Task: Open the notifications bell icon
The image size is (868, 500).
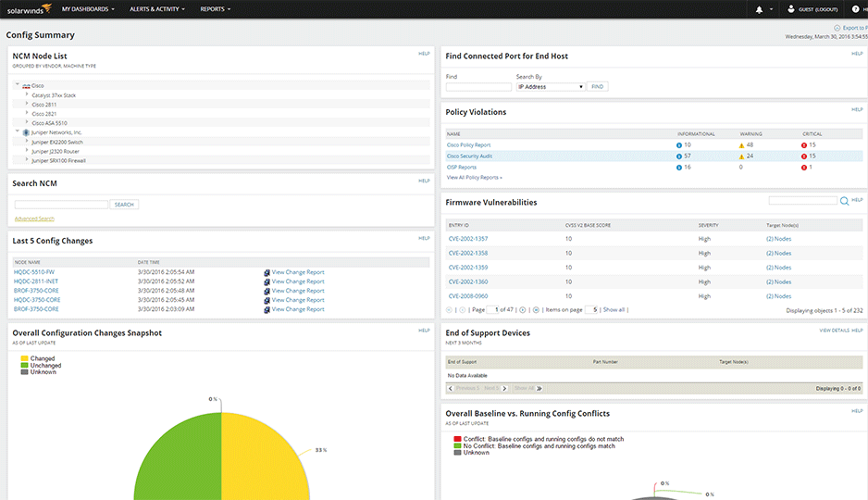Action: coord(759,9)
